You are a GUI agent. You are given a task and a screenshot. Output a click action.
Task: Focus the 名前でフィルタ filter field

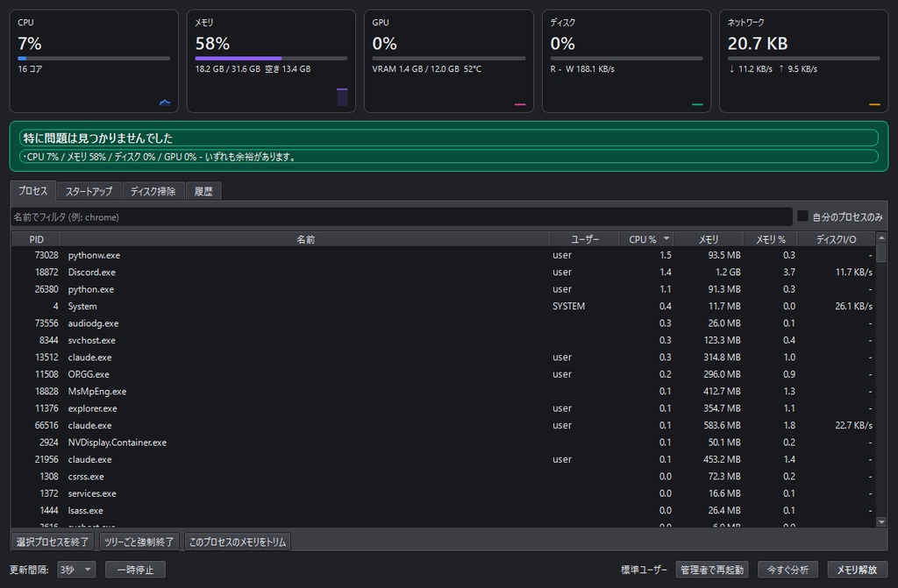tap(401, 217)
